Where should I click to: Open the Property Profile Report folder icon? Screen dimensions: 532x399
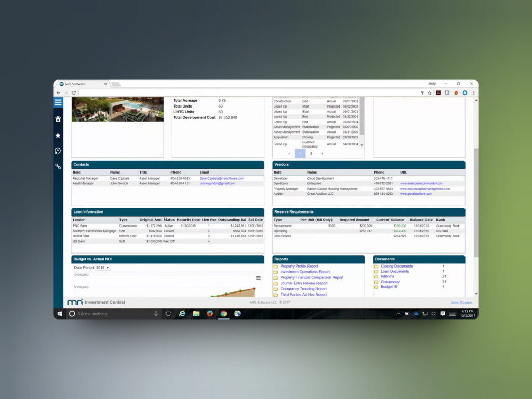point(276,267)
